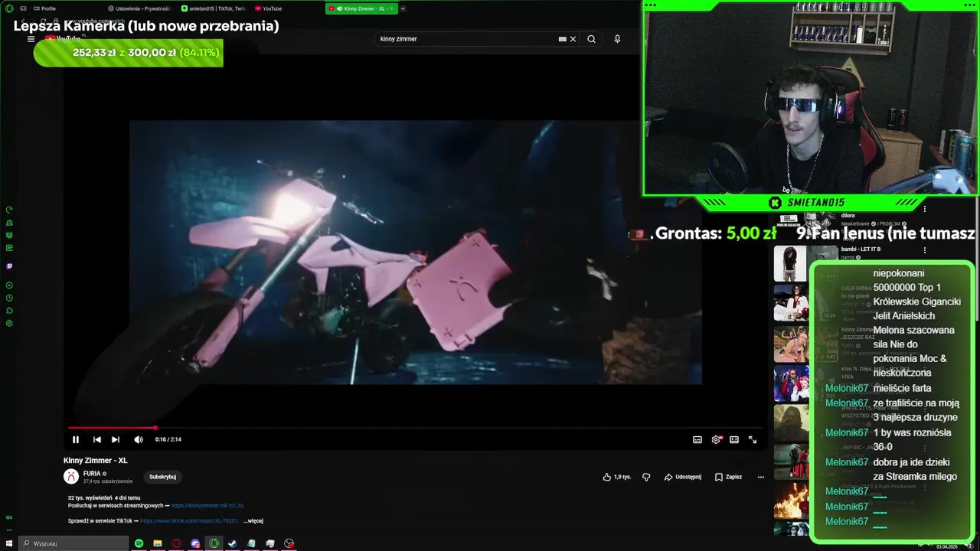
Task: Mute the YouTube player volume
Action: coord(139,439)
